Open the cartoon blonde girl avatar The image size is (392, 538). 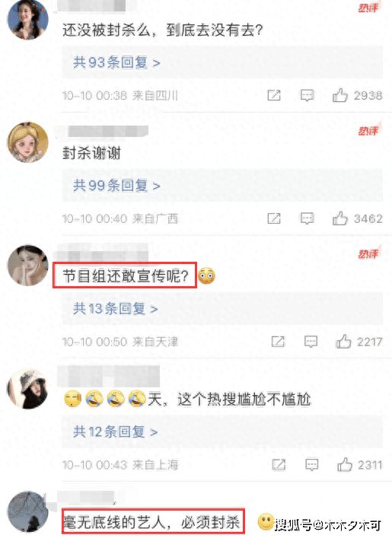pyautogui.click(x=28, y=142)
